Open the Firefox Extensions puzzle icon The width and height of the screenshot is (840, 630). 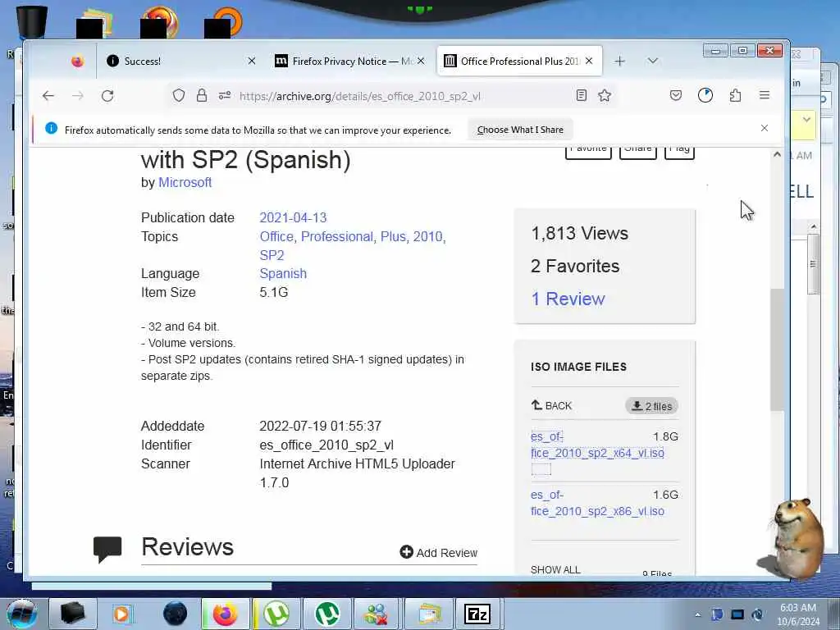click(736, 96)
